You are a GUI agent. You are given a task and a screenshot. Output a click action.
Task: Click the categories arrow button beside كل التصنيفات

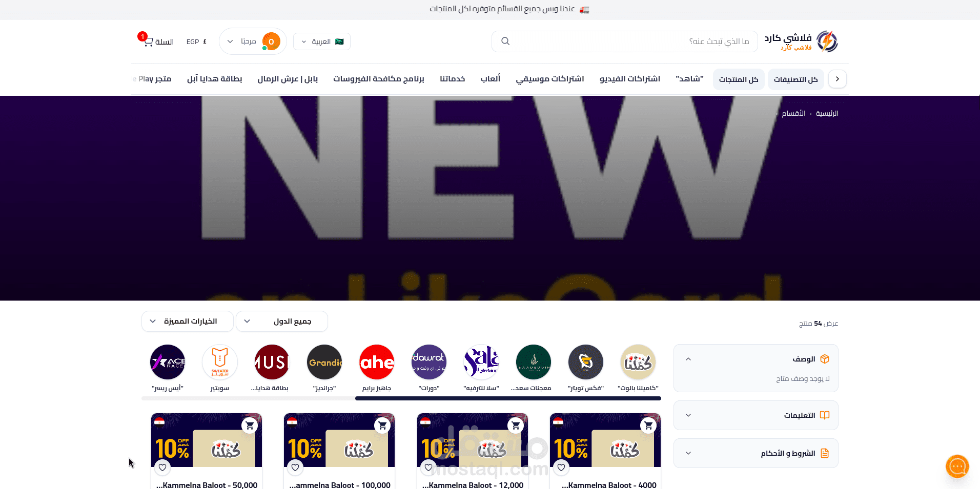[838, 79]
